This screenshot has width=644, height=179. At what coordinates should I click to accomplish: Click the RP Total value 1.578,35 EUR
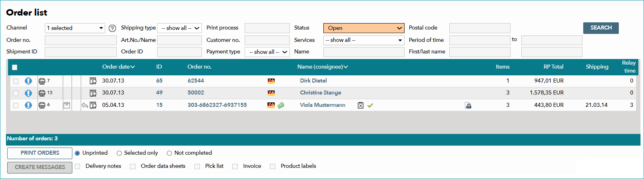[x=546, y=92]
